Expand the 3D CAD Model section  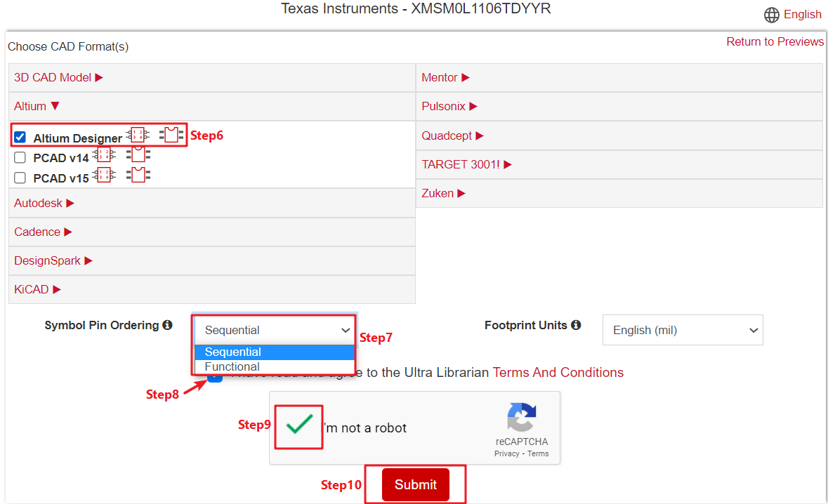click(x=58, y=78)
